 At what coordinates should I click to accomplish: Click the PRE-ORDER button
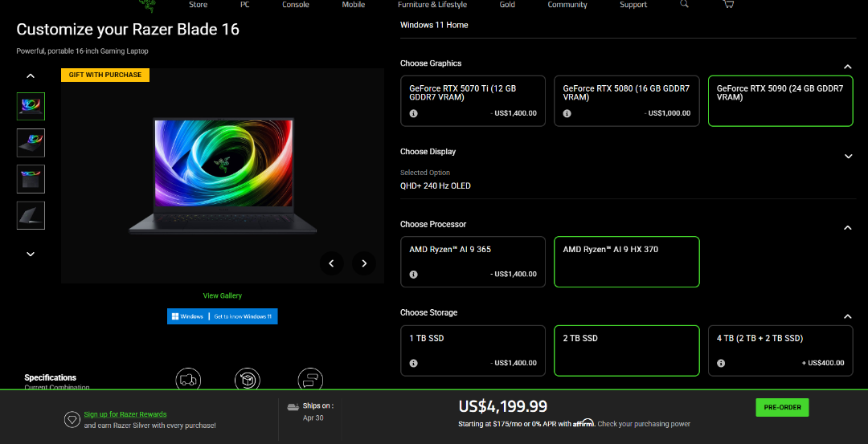pos(782,408)
